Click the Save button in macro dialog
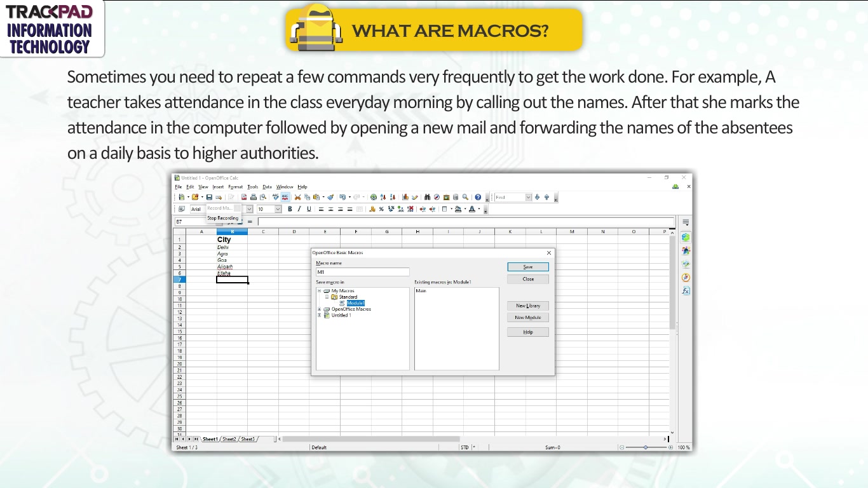The width and height of the screenshot is (868, 488). (x=528, y=267)
